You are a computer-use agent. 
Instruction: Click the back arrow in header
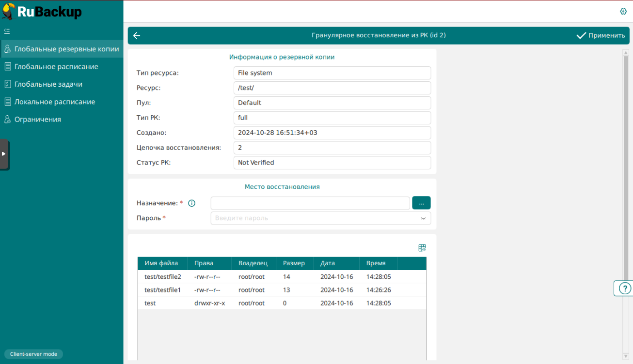[x=137, y=35]
